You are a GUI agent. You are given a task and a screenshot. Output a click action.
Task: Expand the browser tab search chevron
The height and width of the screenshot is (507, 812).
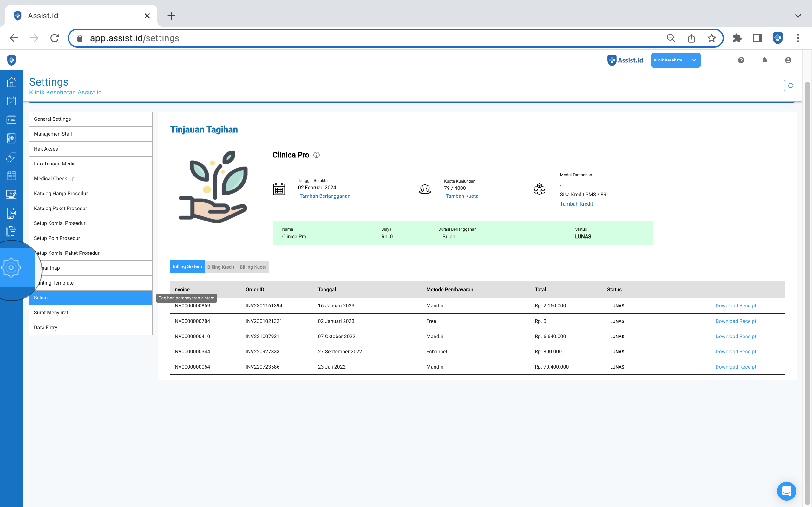798,16
